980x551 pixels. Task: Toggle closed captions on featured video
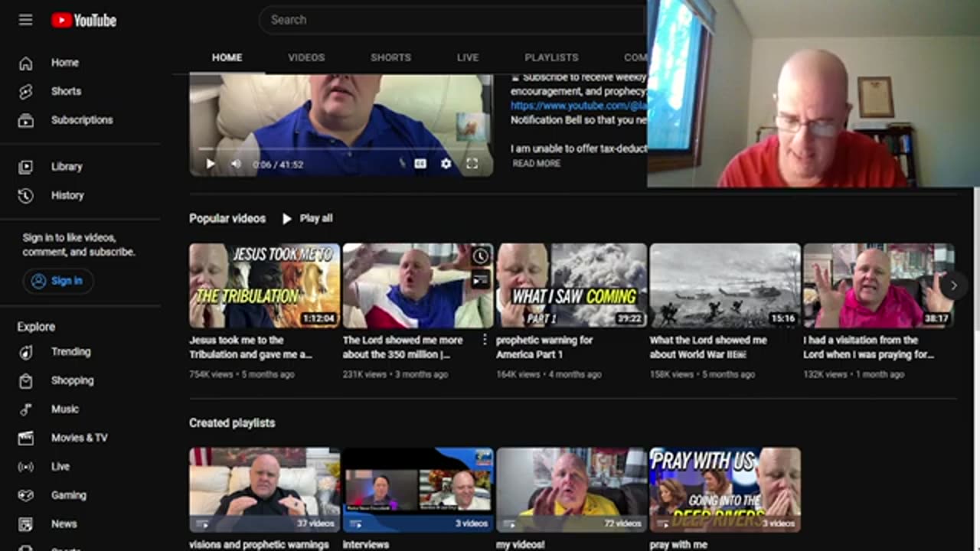[420, 164]
